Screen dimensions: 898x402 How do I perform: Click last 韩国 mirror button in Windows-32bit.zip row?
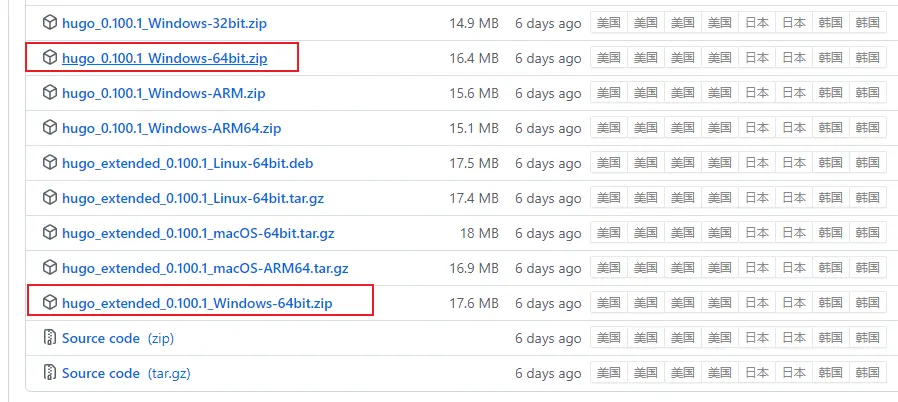[867, 23]
